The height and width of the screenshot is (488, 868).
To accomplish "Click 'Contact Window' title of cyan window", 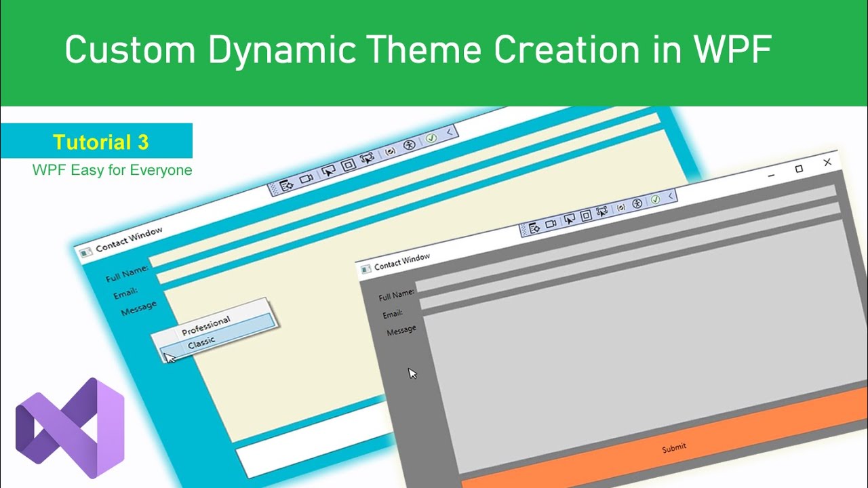I will click(129, 240).
